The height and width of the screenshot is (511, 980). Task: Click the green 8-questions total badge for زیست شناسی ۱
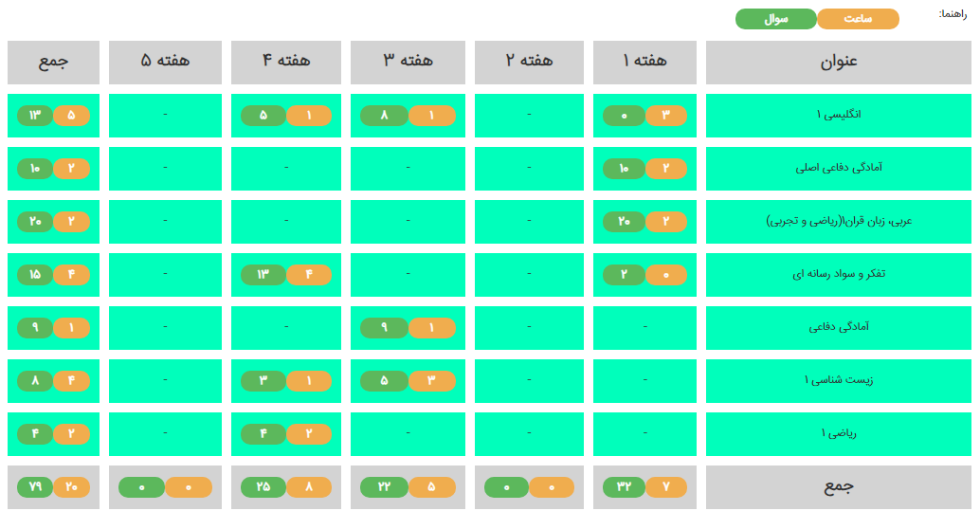(x=35, y=381)
